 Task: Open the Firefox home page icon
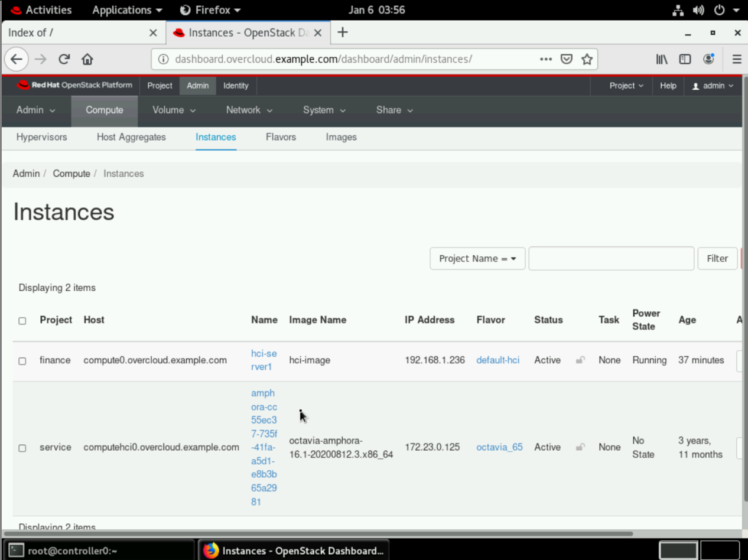coord(87,59)
